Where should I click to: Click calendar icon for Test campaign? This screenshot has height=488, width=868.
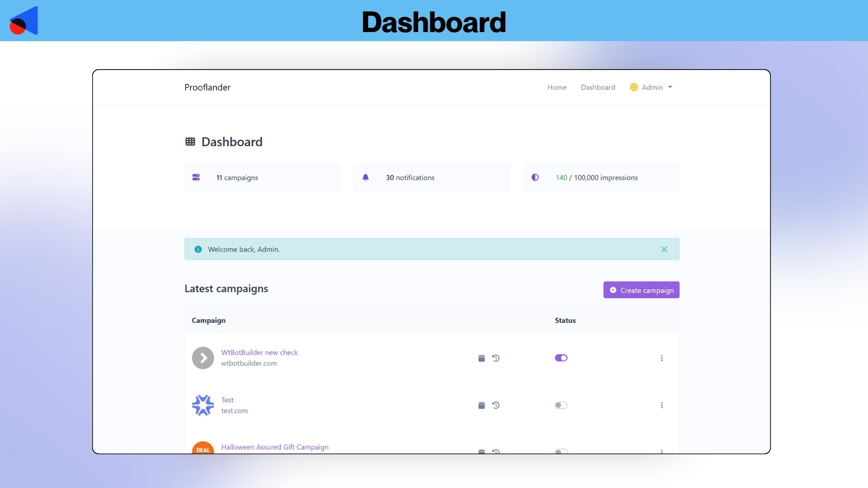[481, 405]
